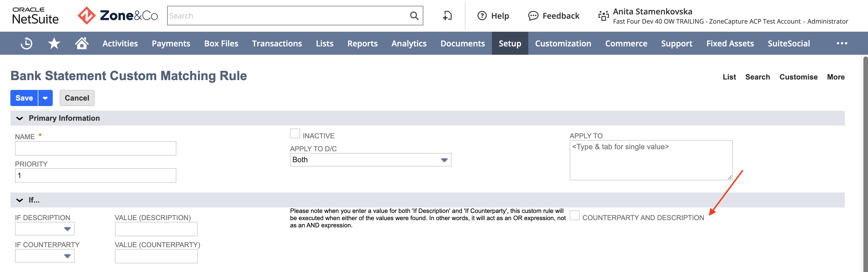
Task: Tick the Inactive checkbox
Action: click(295, 133)
